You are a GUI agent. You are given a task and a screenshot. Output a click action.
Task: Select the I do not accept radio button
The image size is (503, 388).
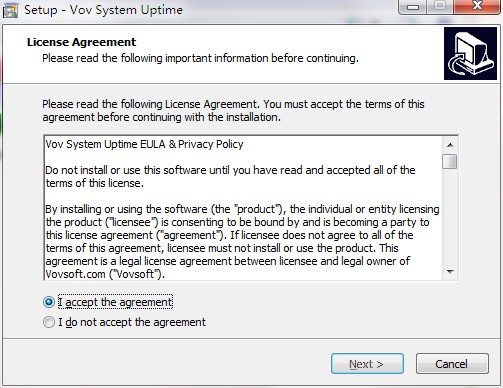tap(49, 322)
